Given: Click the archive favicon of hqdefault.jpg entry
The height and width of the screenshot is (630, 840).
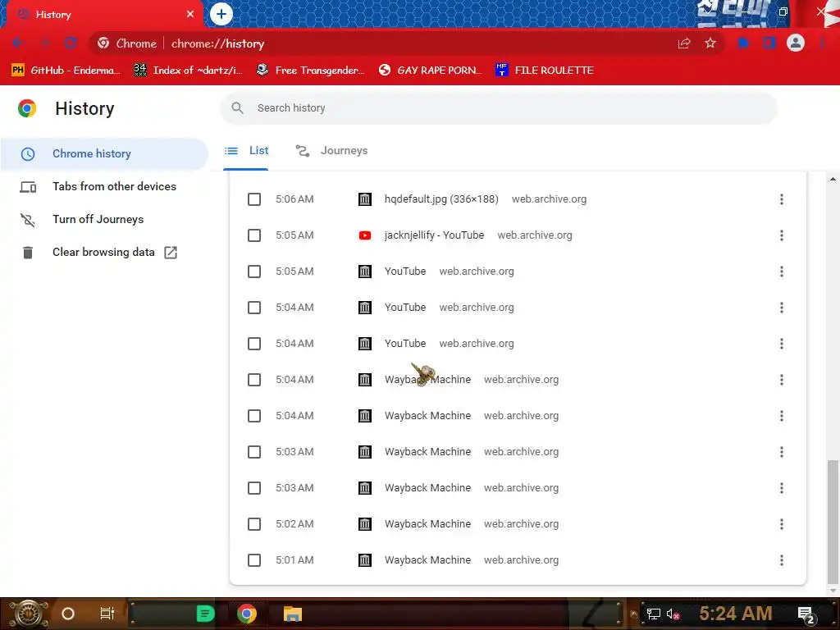Looking at the screenshot, I should coord(365,199).
